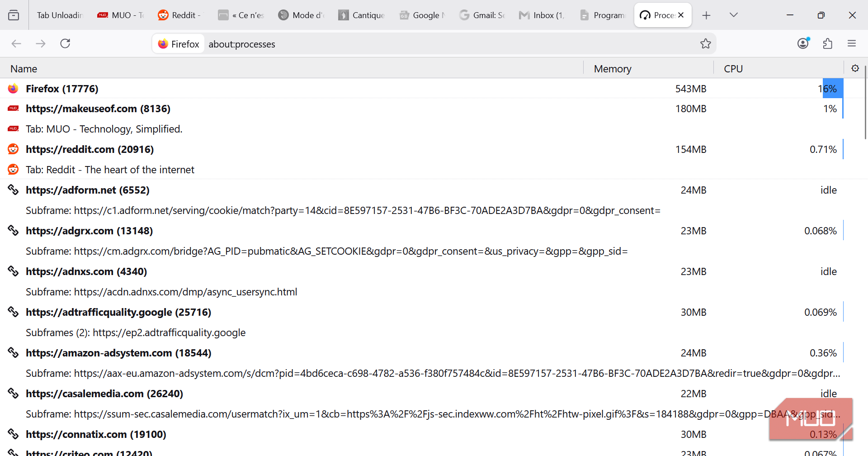Switch to the Program browser tab
Screen dimensions: 868x456
click(603, 15)
